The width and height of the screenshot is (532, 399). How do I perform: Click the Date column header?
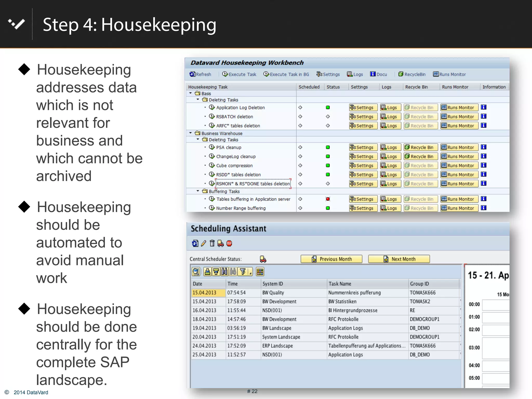tap(208, 284)
